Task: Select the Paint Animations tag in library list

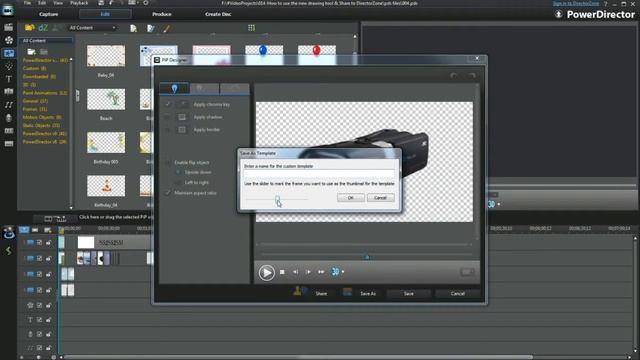Action: pos(45,93)
